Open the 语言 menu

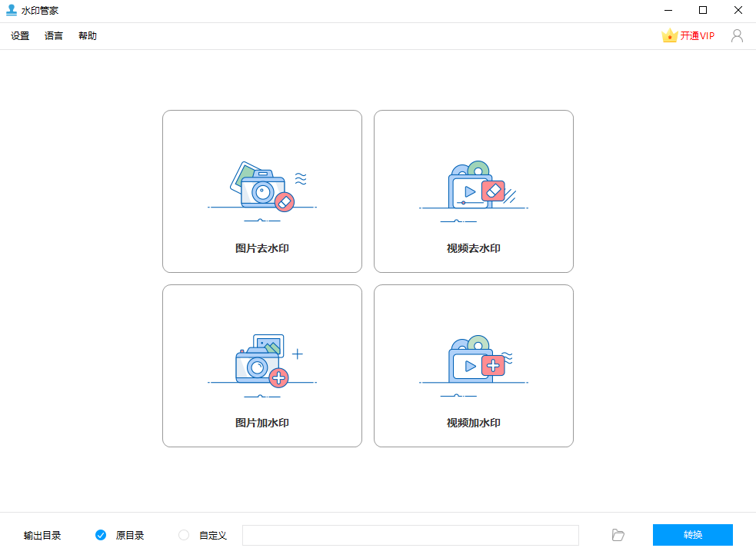(53, 35)
